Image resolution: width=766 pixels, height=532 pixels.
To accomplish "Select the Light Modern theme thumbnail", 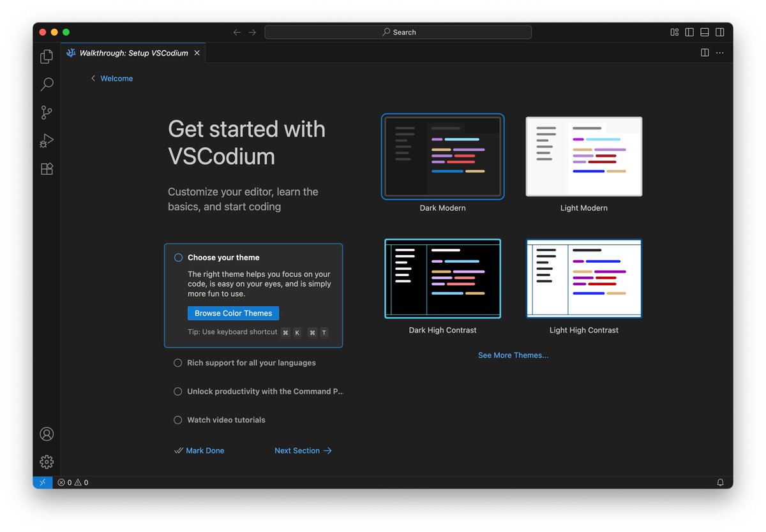I will click(584, 157).
